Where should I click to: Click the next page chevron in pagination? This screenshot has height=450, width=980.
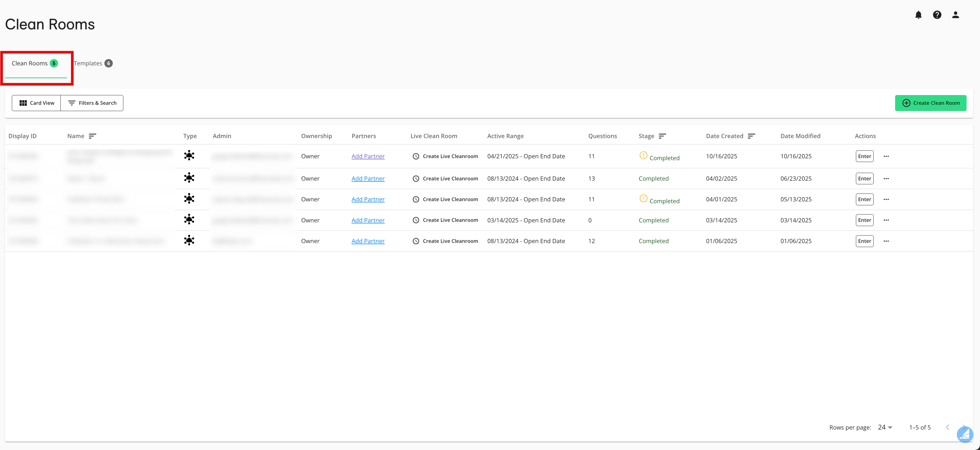point(964,427)
